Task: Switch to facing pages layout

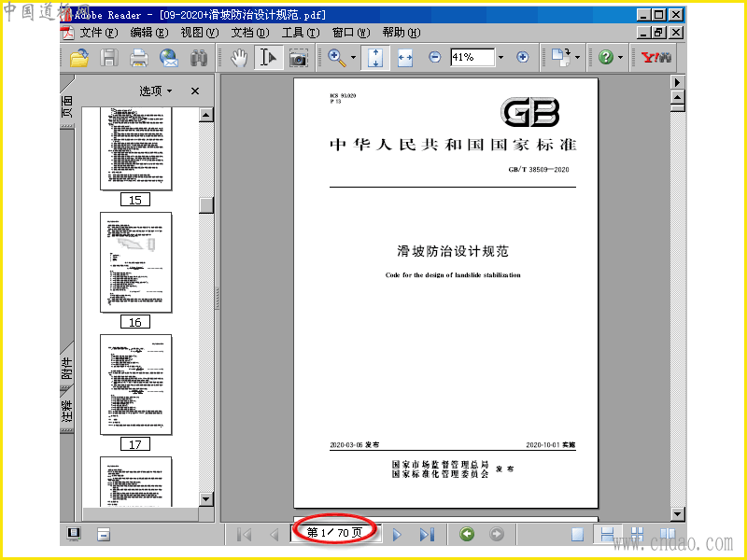Action: click(x=667, y=534)
